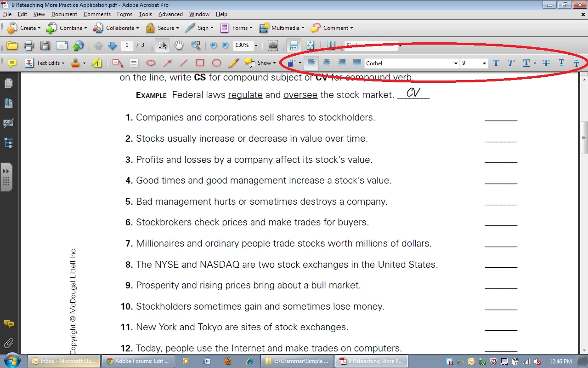Toggle align text right
588x368 pixels.
pyautogui.click(x=342, y=63)
